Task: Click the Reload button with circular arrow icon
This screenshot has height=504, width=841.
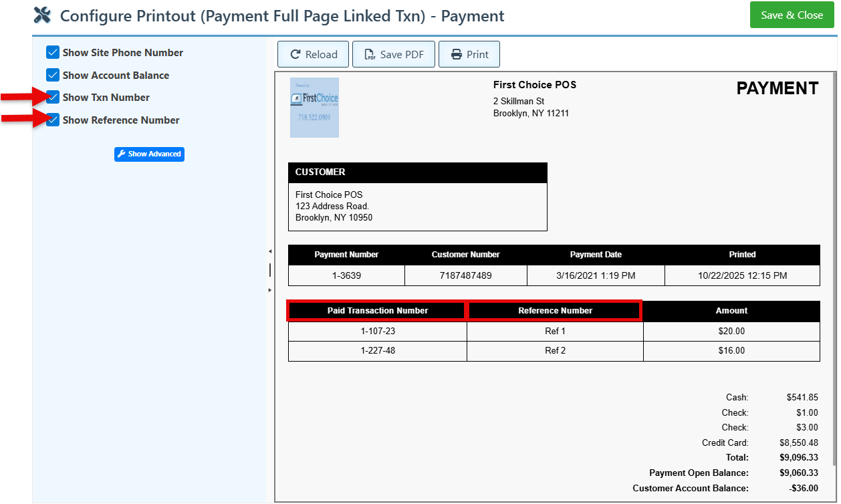Action: (x=313, y=55)
